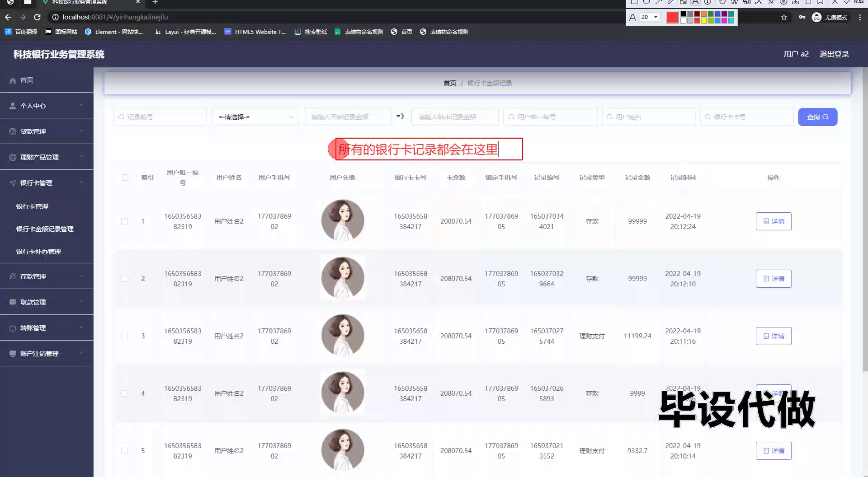This screenshot has width=868, height=477.
Task: Open 详情 for record 1650370275744
Action: click(x=774, y=336)
